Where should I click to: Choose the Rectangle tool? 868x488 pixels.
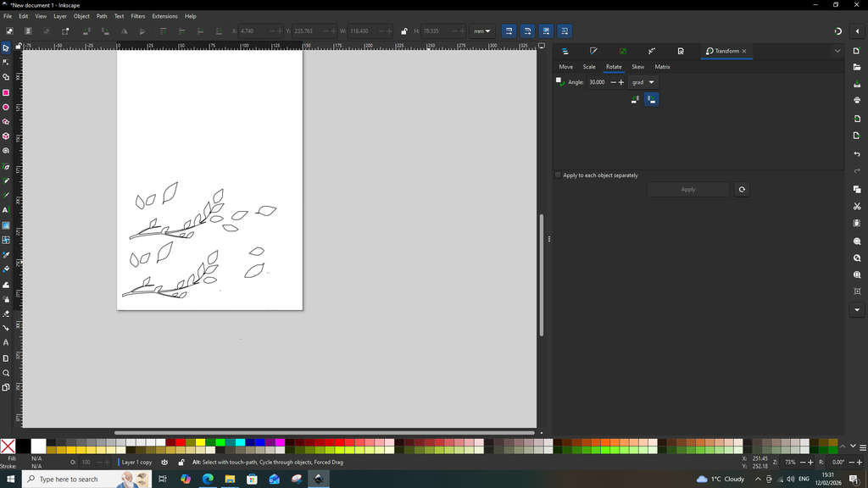(6, 92)
